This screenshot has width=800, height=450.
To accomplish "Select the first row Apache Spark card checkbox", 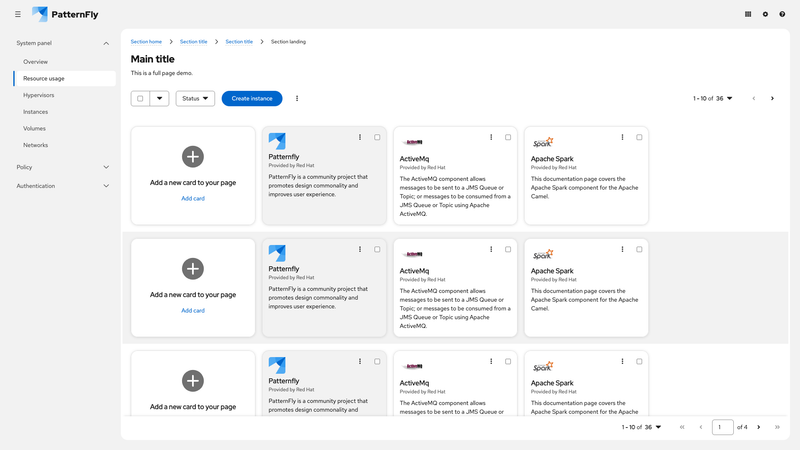I will coord(639,137).
